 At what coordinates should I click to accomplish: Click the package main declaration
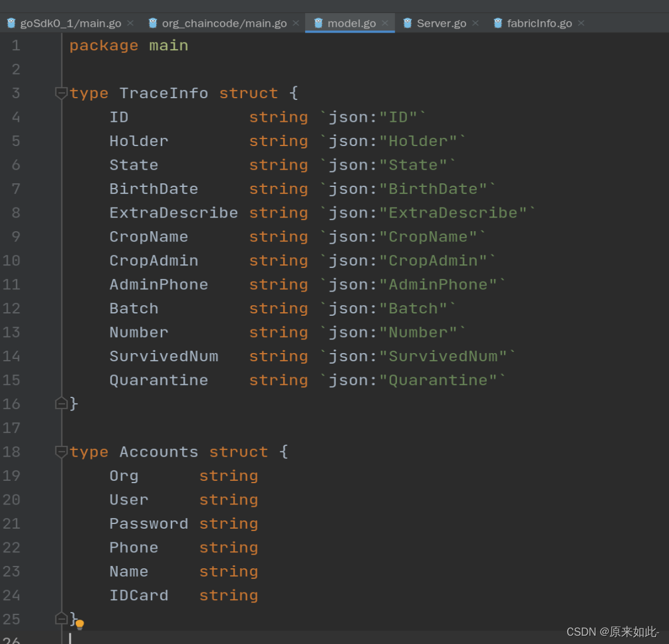(129, 46)
